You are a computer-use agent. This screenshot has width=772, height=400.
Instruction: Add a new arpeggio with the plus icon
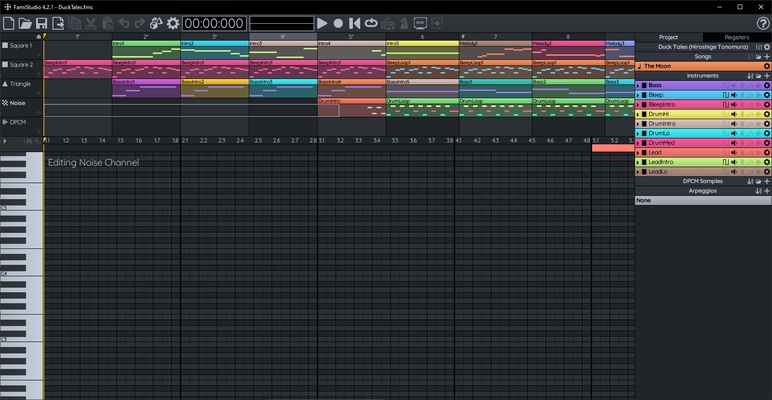pyautogui.click(x=767, y=191)
